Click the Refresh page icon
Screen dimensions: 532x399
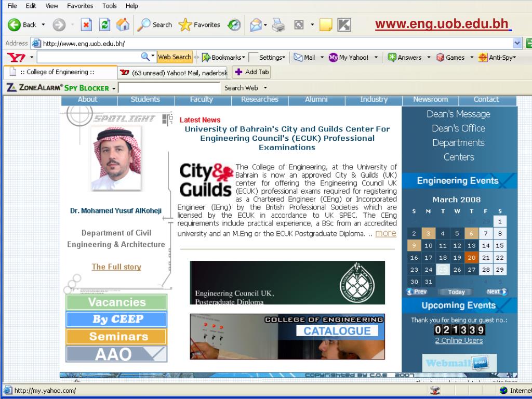tap(104, 25)
